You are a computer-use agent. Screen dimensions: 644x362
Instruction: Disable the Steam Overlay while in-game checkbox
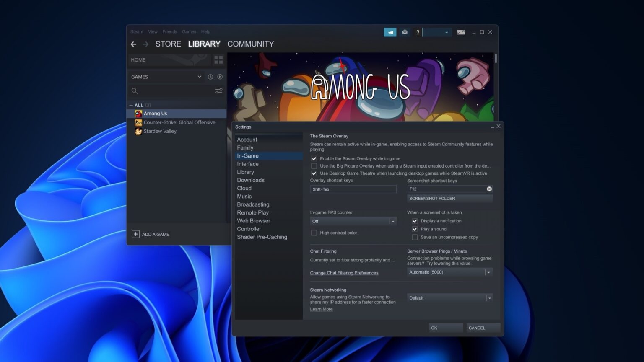tap(314, 159)
